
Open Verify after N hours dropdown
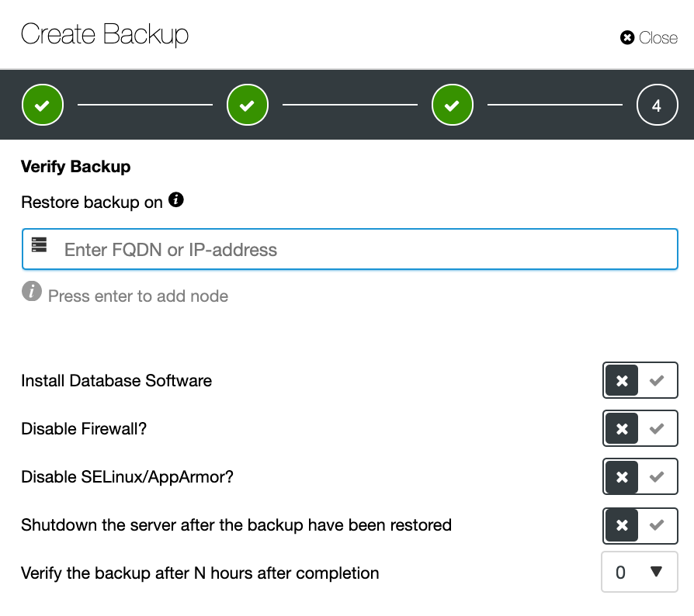[x=640, y=572]
